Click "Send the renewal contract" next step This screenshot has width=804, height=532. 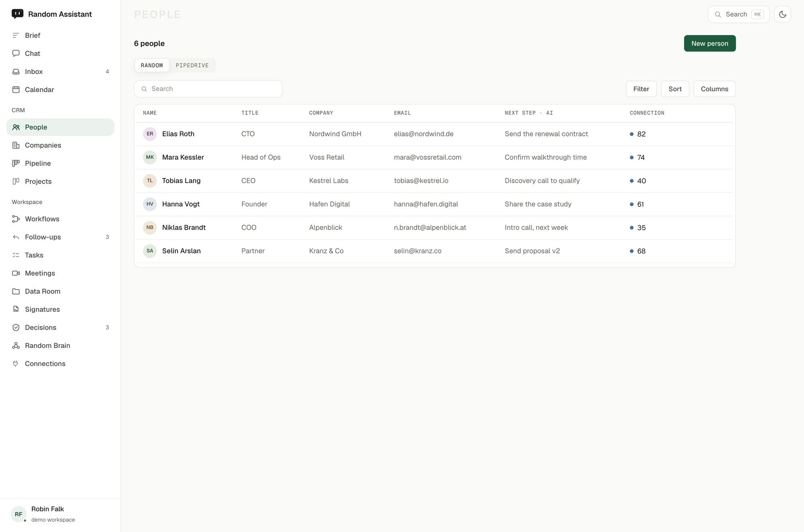point(546,134)
